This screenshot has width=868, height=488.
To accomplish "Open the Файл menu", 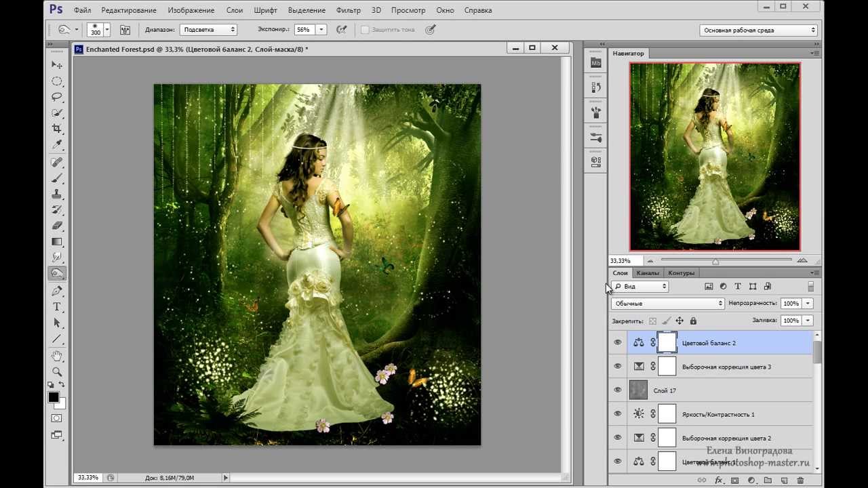I will [82, 10].
